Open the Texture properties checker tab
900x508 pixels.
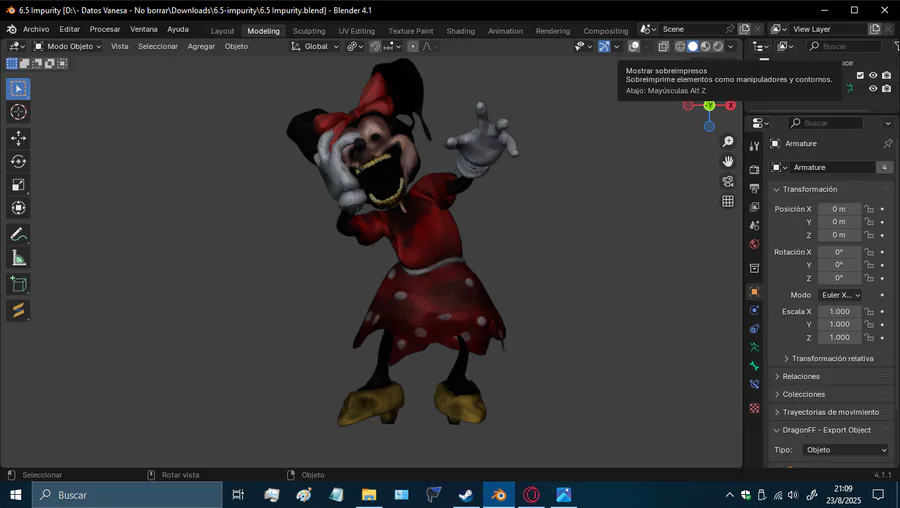click(x=754, y=408)
